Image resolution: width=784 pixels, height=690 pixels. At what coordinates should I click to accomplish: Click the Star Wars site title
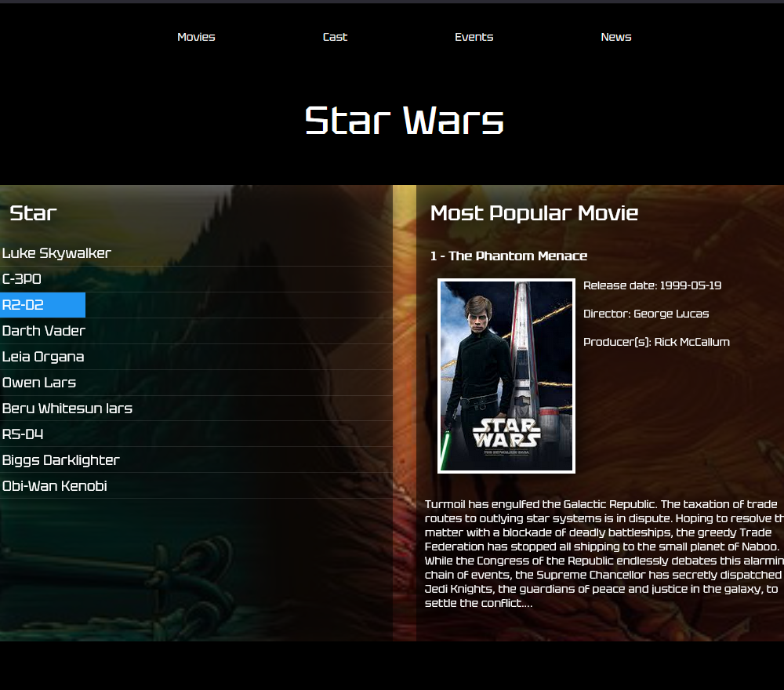pyautogui.click(x=404, y=121)
